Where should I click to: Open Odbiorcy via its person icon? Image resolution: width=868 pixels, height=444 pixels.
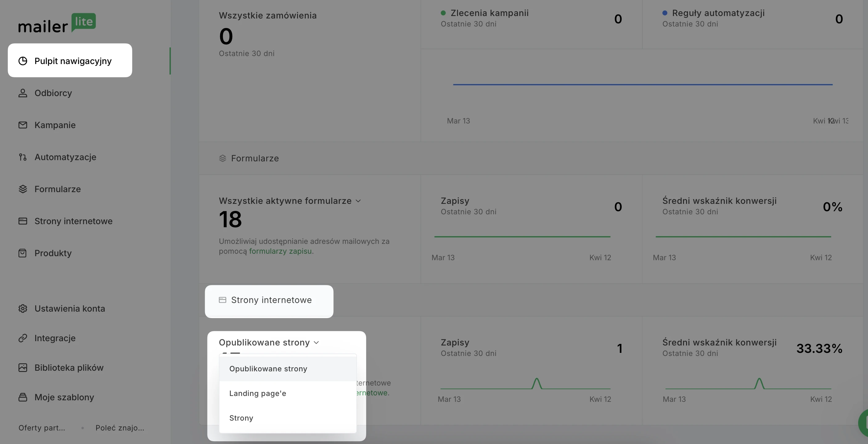[23, 93]
